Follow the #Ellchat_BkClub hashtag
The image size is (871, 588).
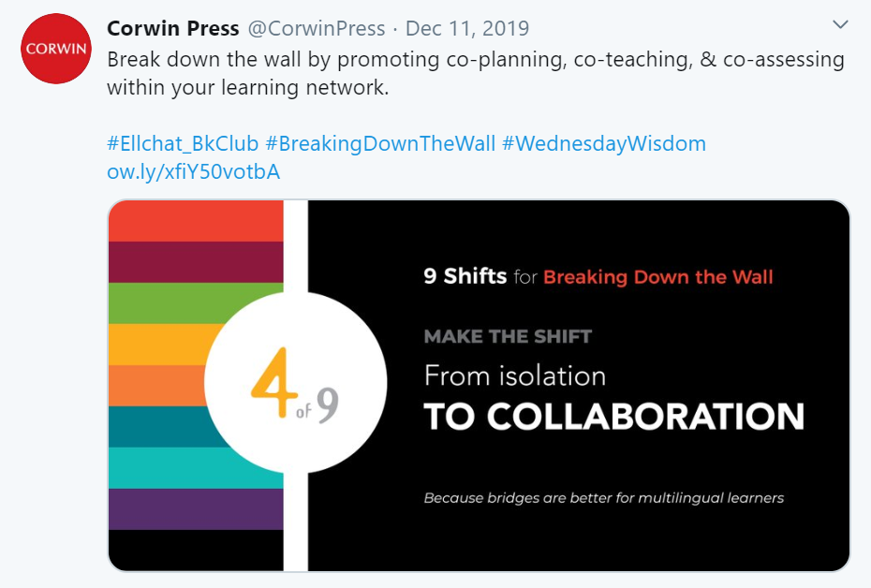(183, 144)
